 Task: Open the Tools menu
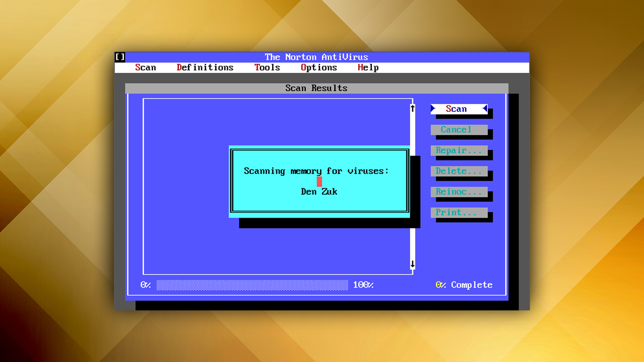[x=267, y=67]
